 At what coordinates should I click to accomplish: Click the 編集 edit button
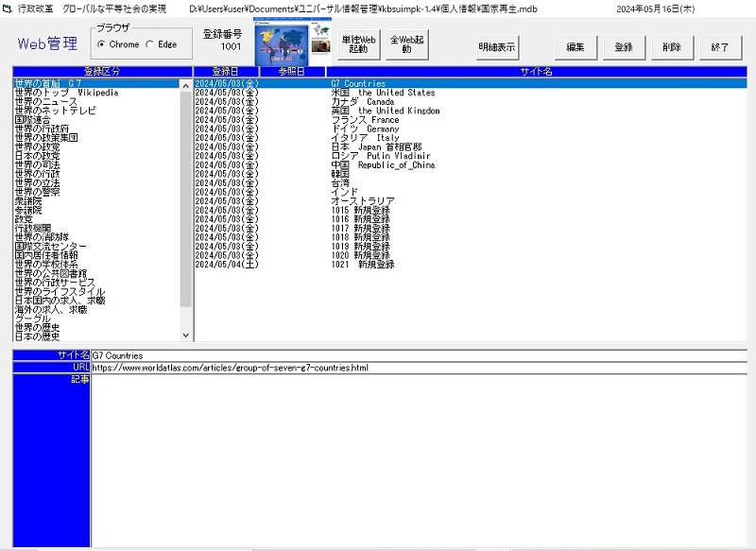576,46
